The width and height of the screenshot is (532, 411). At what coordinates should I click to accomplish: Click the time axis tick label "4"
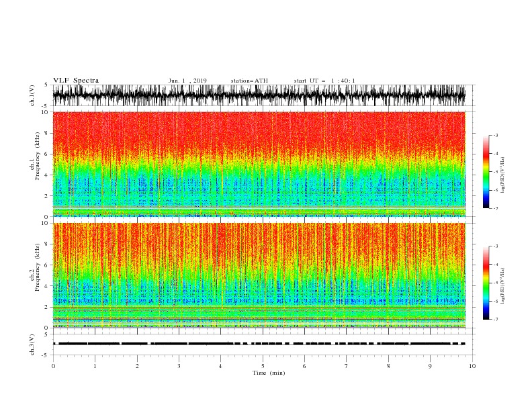[x=220, y=366]
